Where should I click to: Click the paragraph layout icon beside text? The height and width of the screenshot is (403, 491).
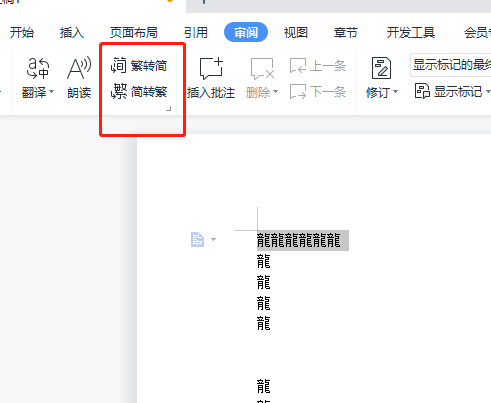point(197,239)
